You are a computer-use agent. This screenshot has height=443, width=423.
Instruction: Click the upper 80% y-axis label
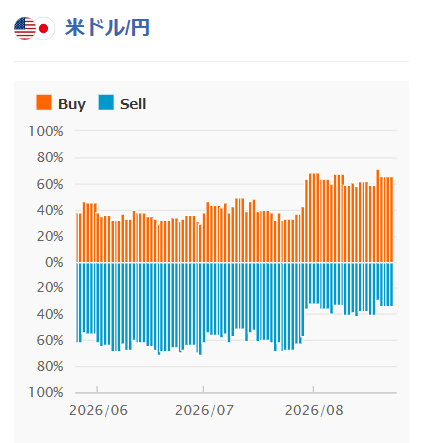coord(50,157)
